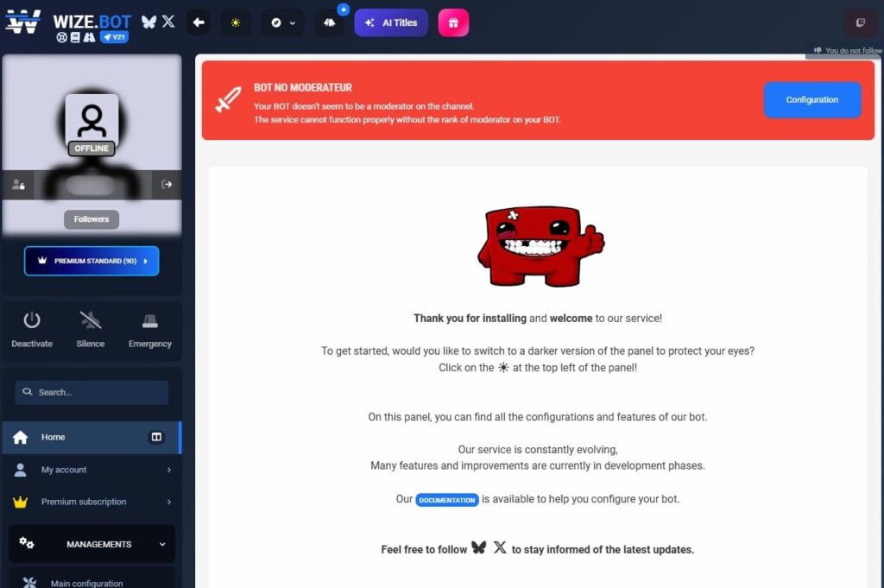Image resolution: width=884 pixels, height=588 pixels.
Task: Open the notifications bell icon
Action: (x=329, y=22)
